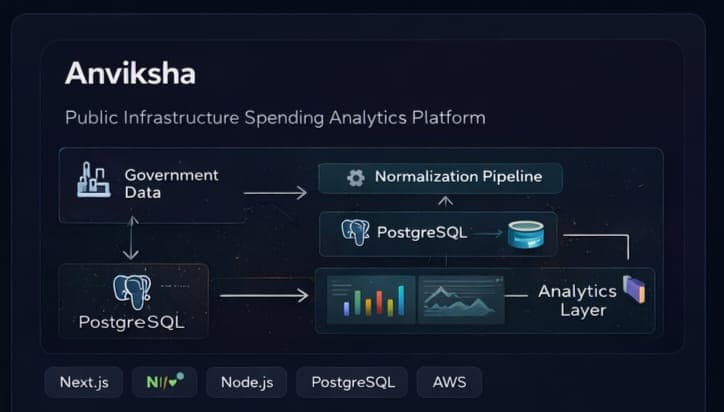This screenshot has width=724, height=412.
Task: Click the blue database cylinder icon
Action: click(x=525, y=234)
